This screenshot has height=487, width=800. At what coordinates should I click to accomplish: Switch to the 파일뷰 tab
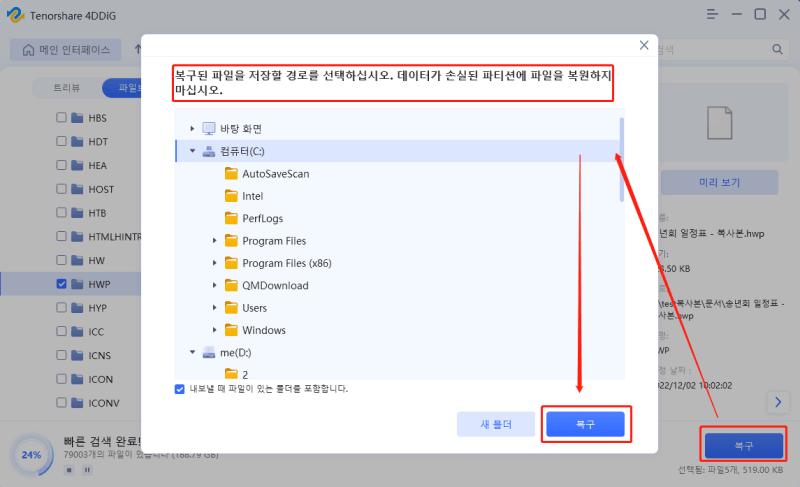122,88
